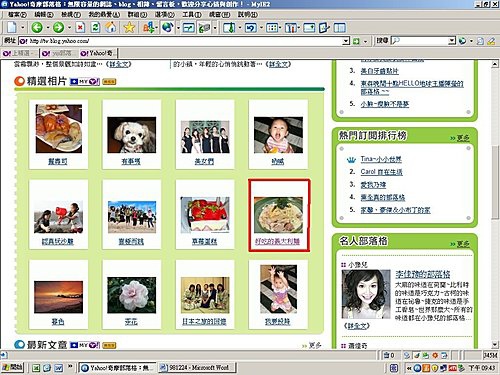Viewport: 500px width, 375px height.
Task: Click the crown icon next to Tina link
Action: pyautogui.click(x=351, y=160)
